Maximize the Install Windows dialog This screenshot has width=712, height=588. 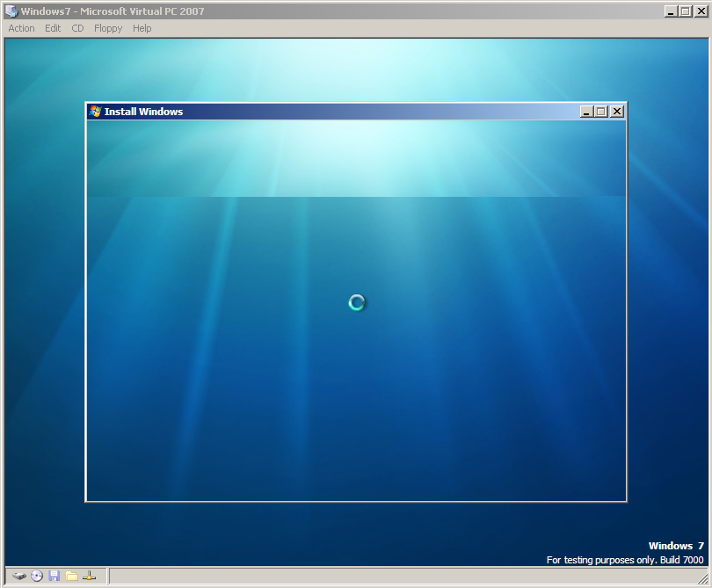coord(601,112)
